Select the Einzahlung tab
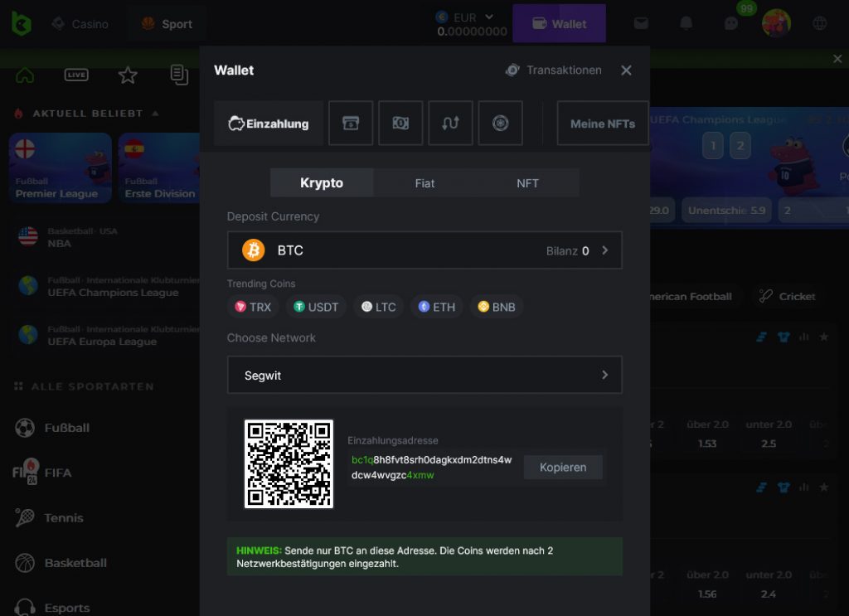The width and height of the screenshot is (849, 616). click(x=269, y=124)
